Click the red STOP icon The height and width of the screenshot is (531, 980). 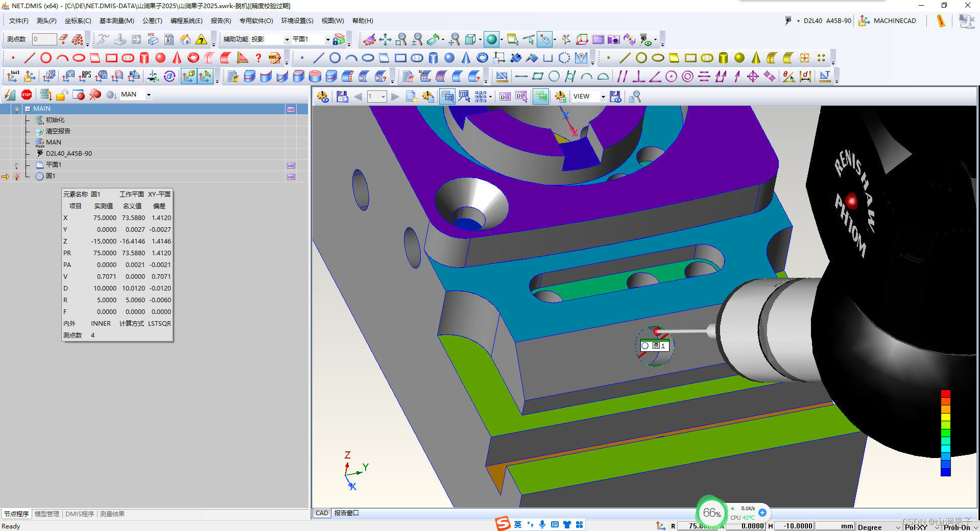tap(27, 94)
